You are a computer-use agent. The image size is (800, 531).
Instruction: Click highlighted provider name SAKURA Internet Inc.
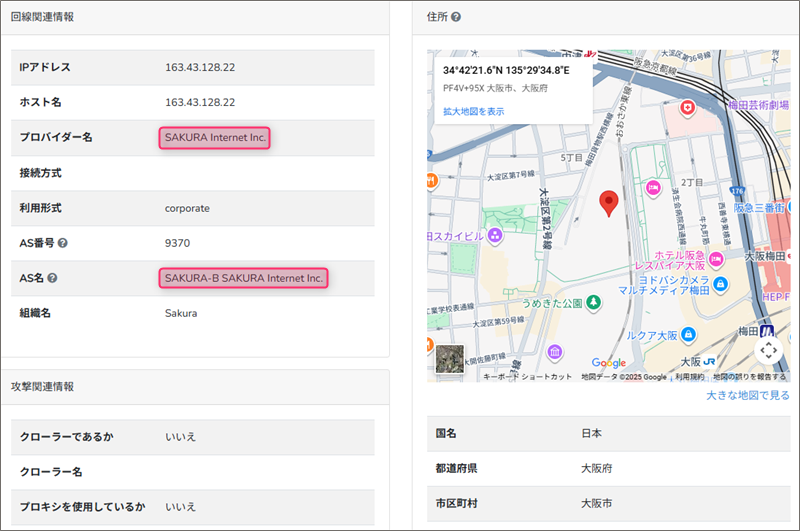coord(215,137)
